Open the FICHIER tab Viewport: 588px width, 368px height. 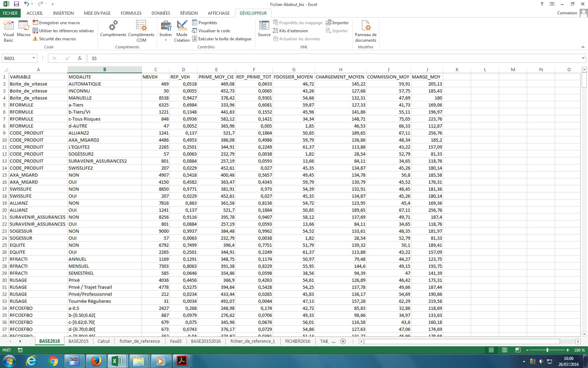click(10, 13)
